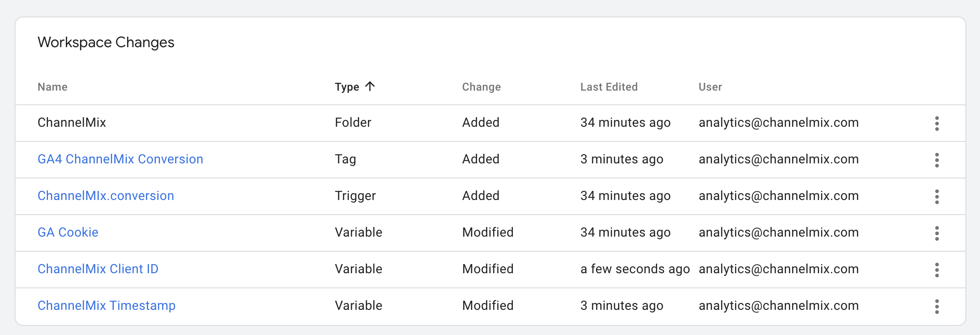Sort by Last Edited column header

pyautogui.click(x=609, y=87)
